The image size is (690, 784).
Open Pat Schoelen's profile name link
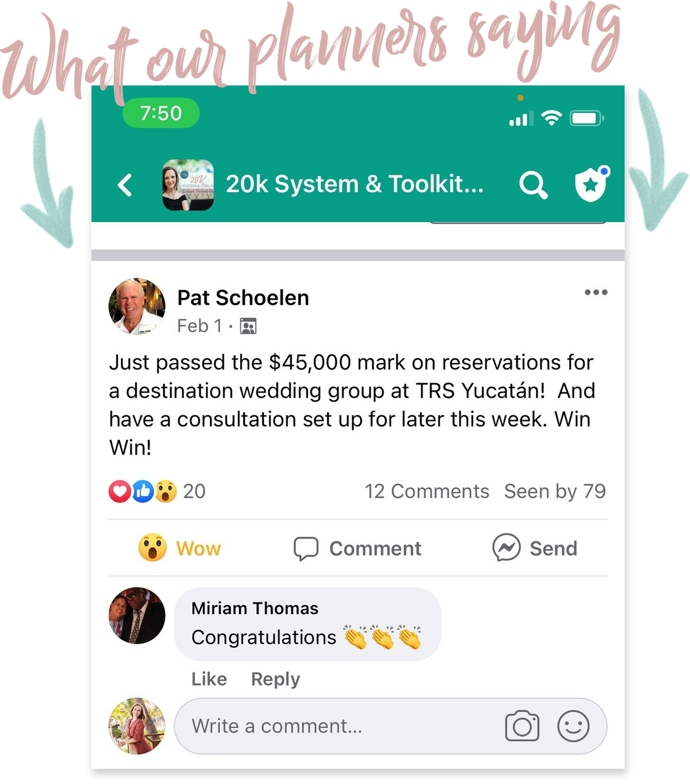pos(243,298)
